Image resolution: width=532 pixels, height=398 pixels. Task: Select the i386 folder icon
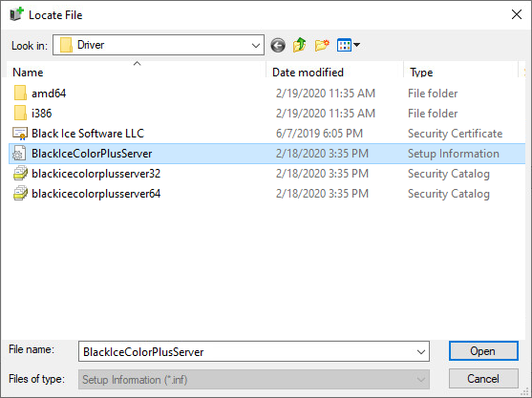tap(20, 114)
